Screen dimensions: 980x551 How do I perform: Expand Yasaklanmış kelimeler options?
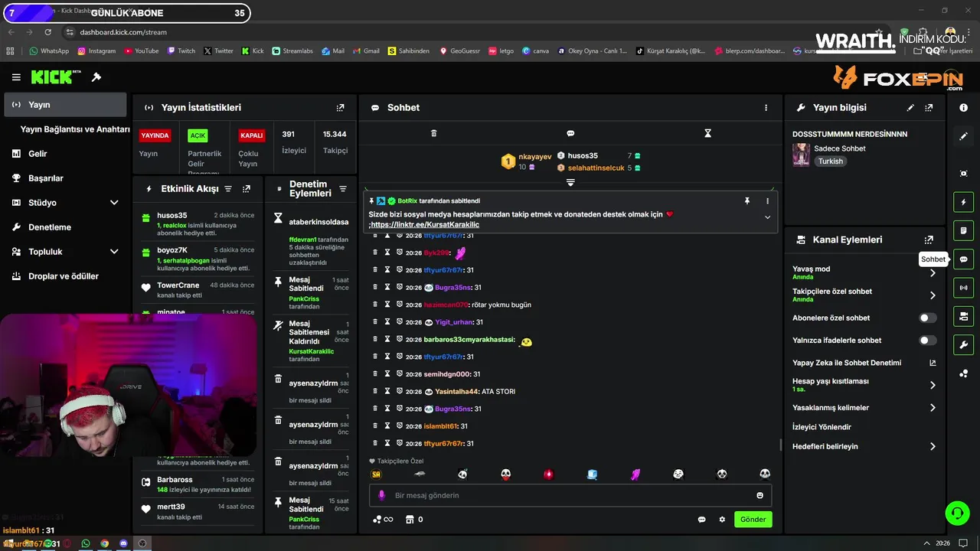pos(933,408)
